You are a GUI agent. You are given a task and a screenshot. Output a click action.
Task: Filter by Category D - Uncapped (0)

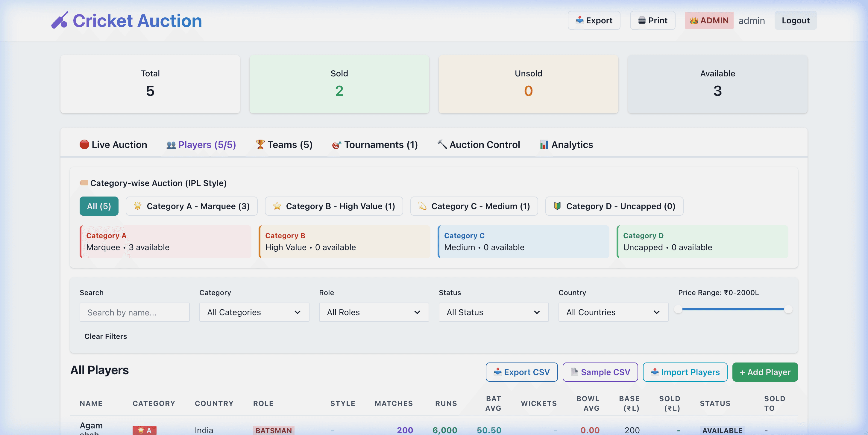coord(614,206)
